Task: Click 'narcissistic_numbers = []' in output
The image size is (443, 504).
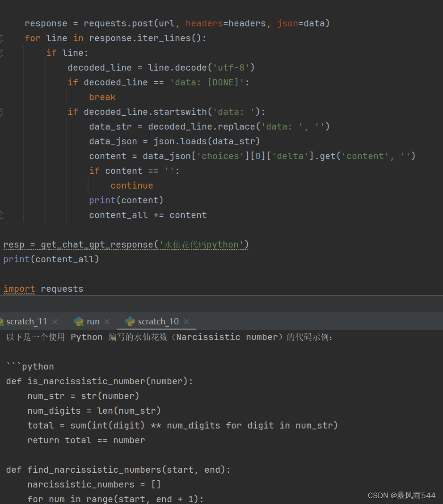Action: (94, 484)
